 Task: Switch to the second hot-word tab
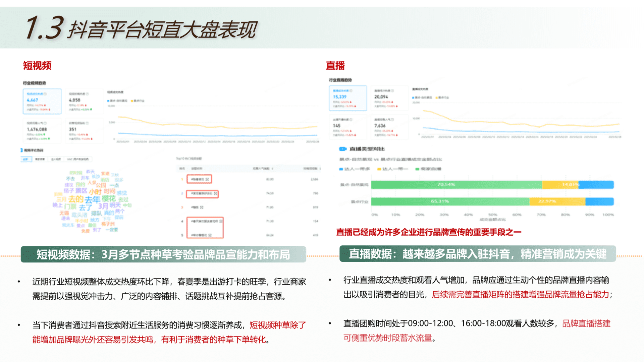[40, 159]
